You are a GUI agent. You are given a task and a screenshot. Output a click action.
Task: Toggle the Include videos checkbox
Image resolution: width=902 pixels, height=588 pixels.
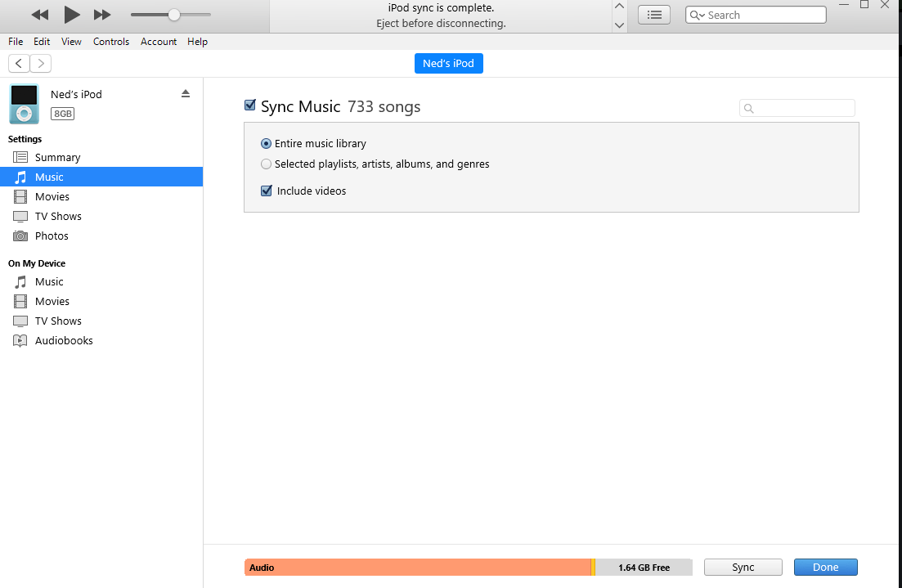[x=267, y=191]
